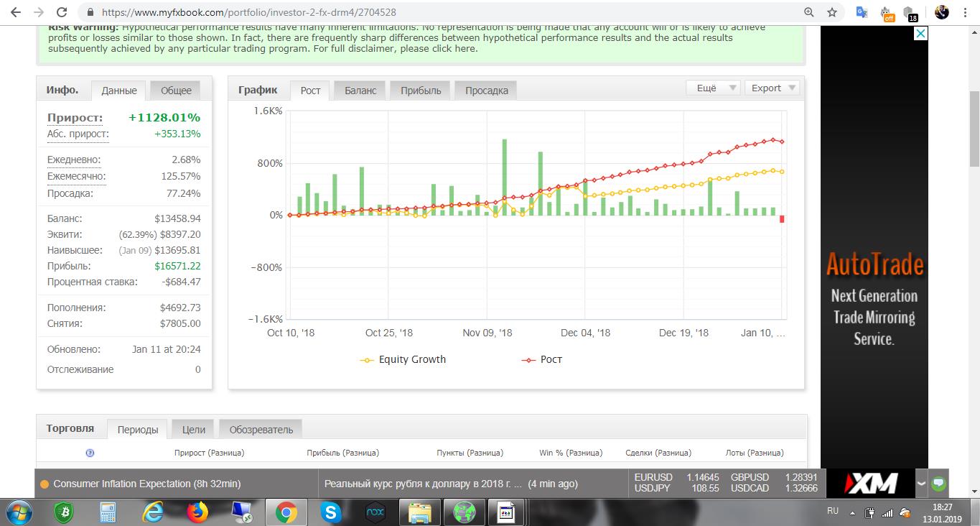The image size is (980, 526).
Task: Switch to the Просадка chart tab
Action: (486, 91)
